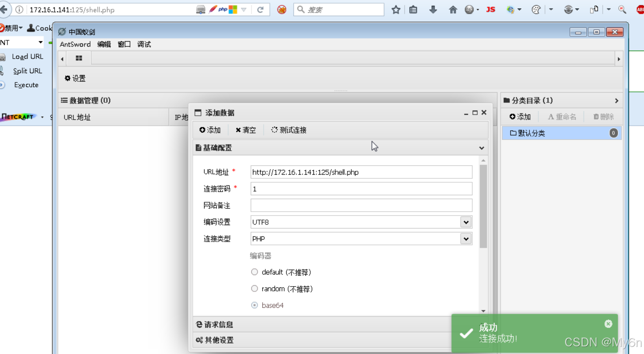644x354 pixels.
Task: Click 测试连接 to test the connection
Action: point(289,130)
